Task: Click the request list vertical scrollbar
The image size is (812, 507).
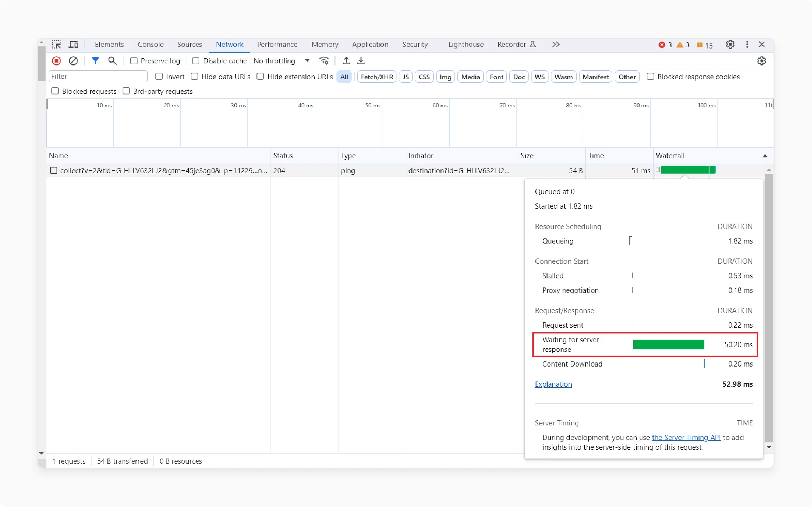Action: 769,309
